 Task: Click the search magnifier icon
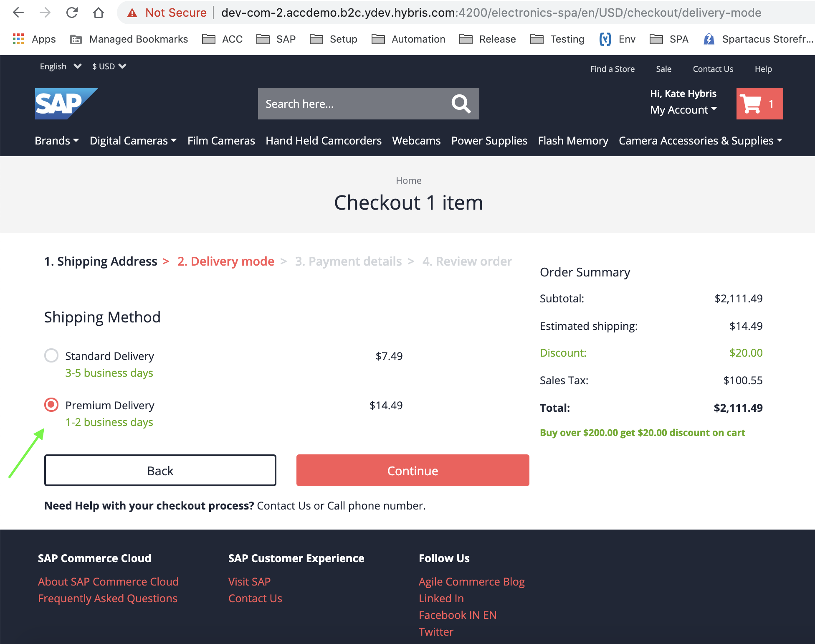(461, 104)
